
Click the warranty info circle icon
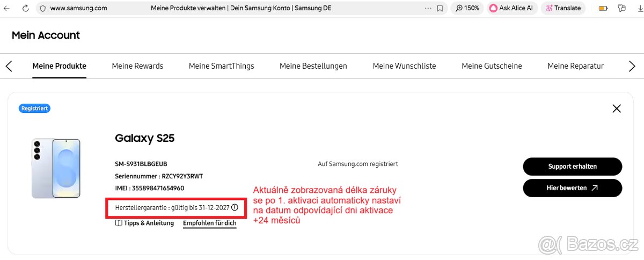click(235, 207)
